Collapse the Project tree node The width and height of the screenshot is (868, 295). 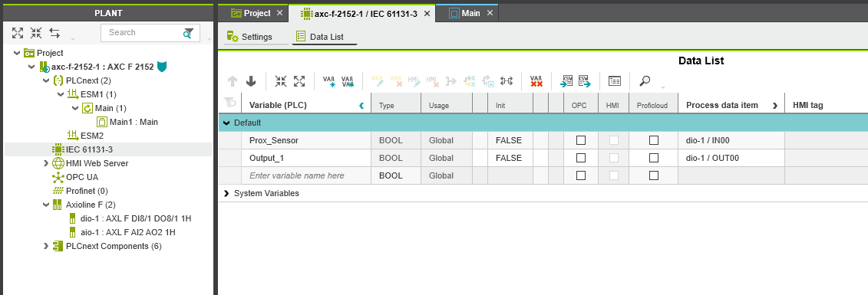click(x=17, y=53)
